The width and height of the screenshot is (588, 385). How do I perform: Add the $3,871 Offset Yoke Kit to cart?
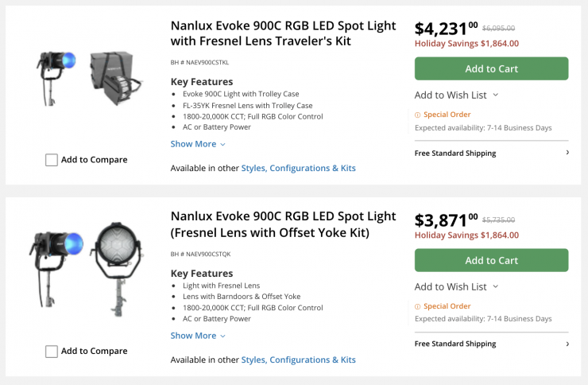pyautogui.click(x=491, y=260)
